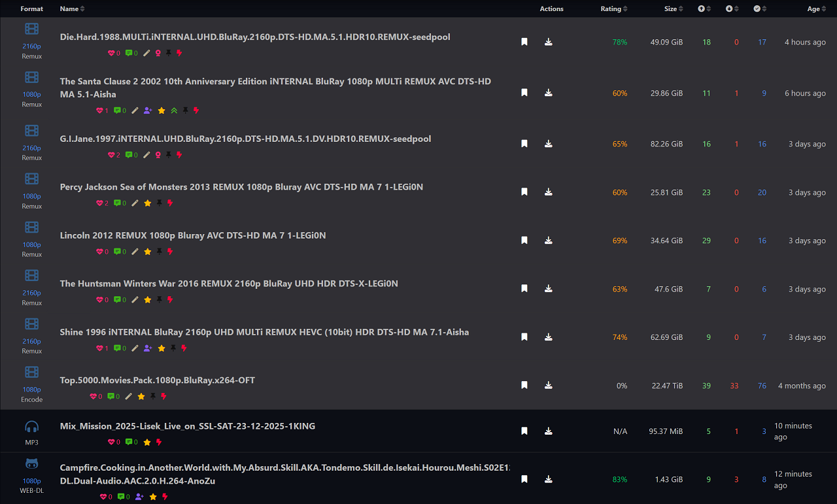Open Percy Jackson Sea of Monsters torrent link
This screenshot has width=837, height=504.
241,187
